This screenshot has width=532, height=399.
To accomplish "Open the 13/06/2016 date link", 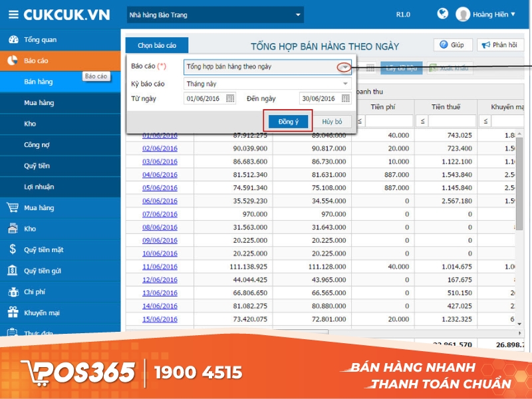I will [x=160, y=293].
